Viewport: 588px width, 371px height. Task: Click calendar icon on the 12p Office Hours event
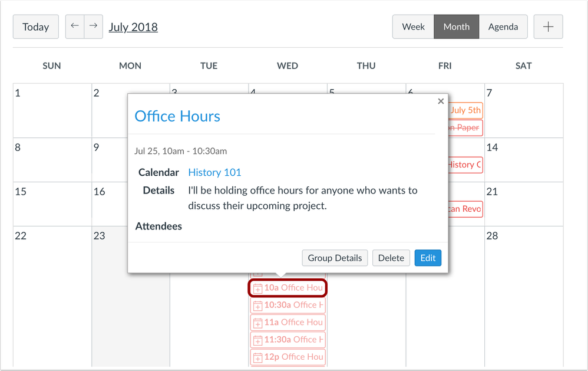257,357
